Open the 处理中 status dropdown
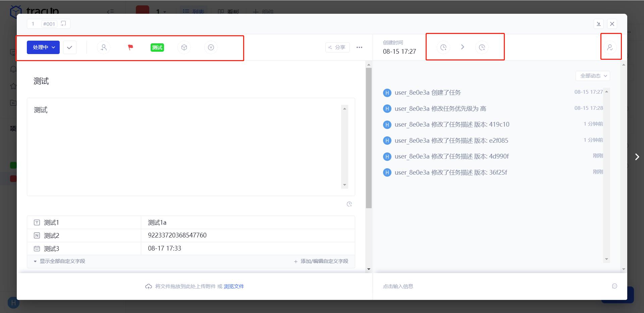The width and height of the screenshot is (644, 313). [x=43, y=47]
